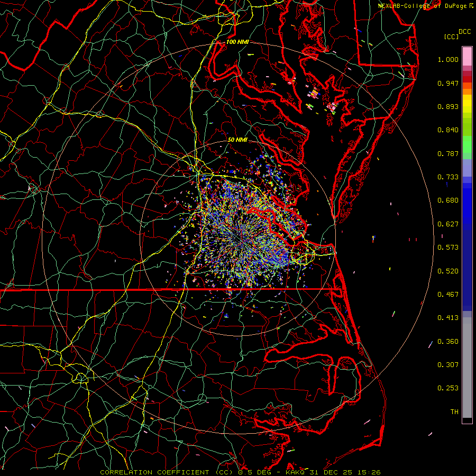Image resolution: width=476 pixels, height=476 pixels.
Task: Click the 0.733 color scale value
Action: [x=448, y=177]
